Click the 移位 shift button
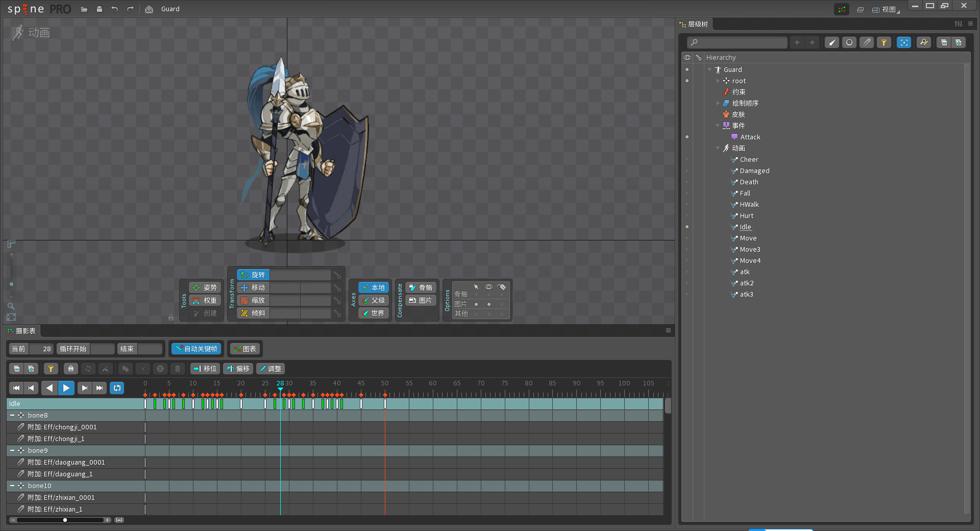Image resolution: width=980 pixels, height=531 pixels. [x=205, y=369]
